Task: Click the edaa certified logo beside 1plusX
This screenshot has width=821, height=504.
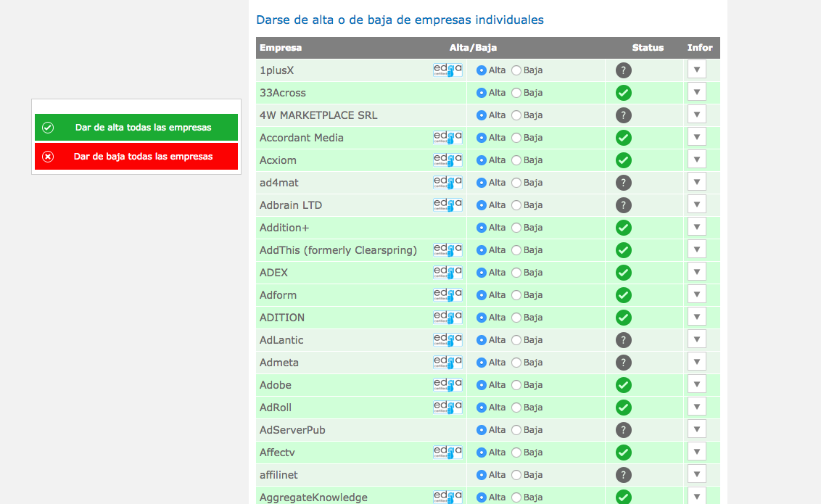Action: pos(447,70)
